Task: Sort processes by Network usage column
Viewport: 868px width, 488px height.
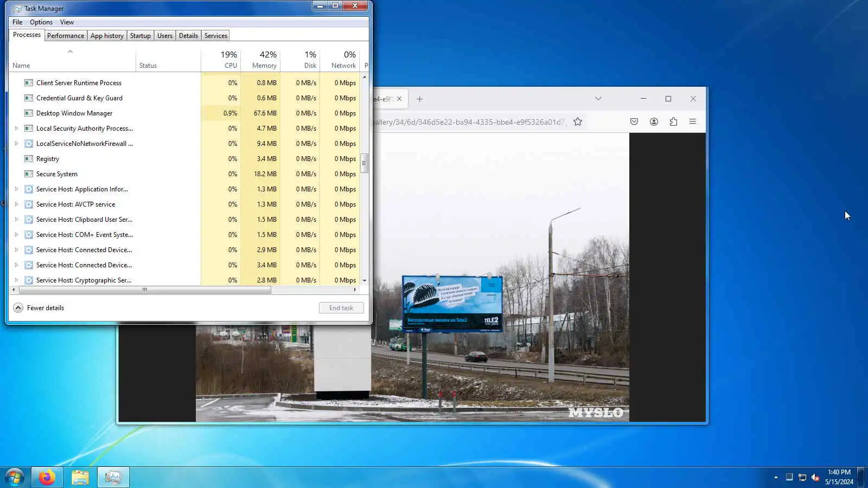Action: pyautogui.click(x=340, y=60)
